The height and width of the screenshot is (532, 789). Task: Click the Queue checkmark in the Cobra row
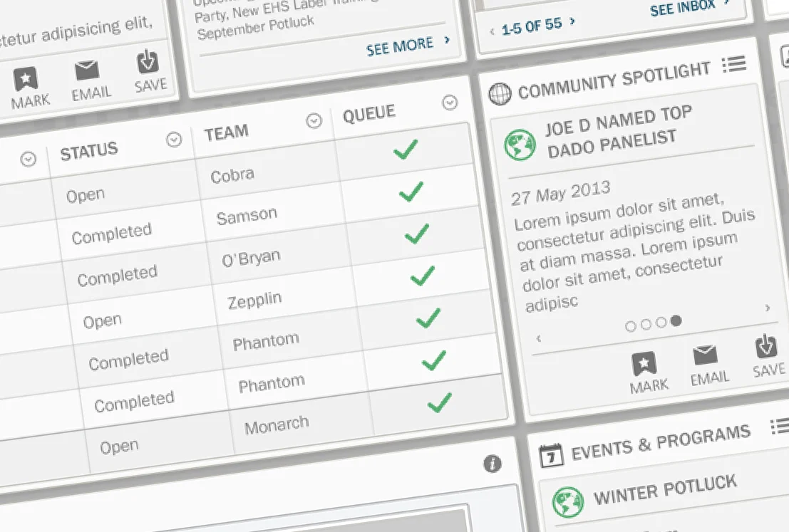click(x=406, y=150)
